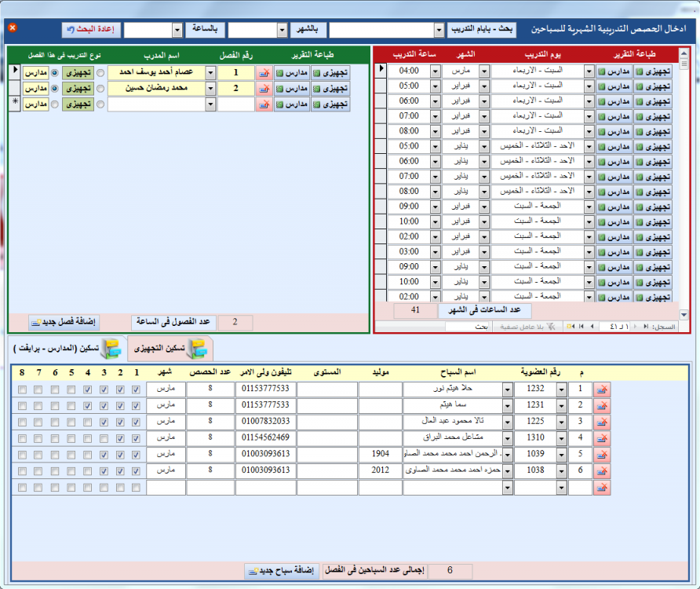Click the class number field containing 1

click(235, 73)
